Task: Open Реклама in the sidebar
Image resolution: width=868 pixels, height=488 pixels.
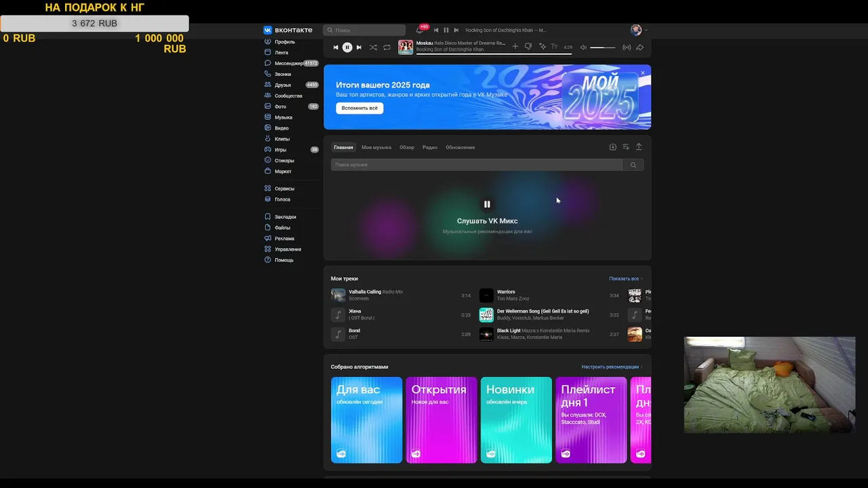Action: click(x=284, y=239)
